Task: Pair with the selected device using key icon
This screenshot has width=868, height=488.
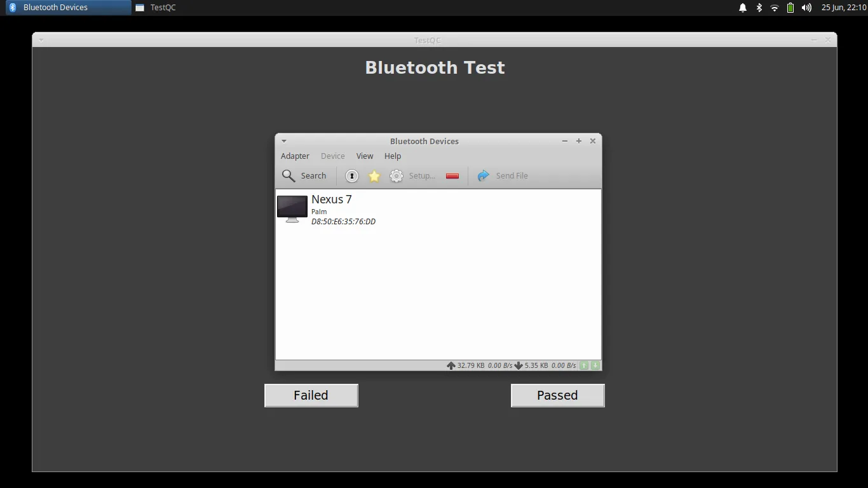Action: point(351,175)
